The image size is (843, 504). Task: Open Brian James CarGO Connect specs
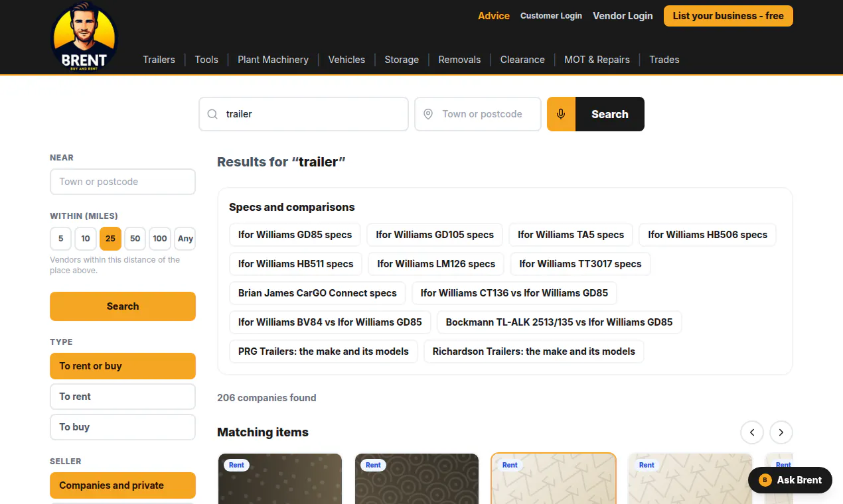coord(317,293)
